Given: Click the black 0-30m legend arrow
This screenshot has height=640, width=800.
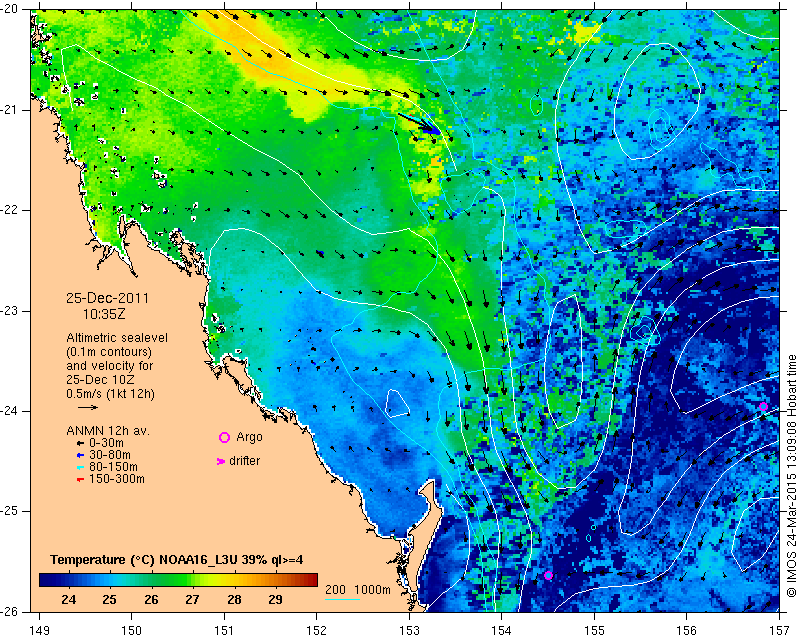Looking at the screenshot, I should [x=80, y=444].
